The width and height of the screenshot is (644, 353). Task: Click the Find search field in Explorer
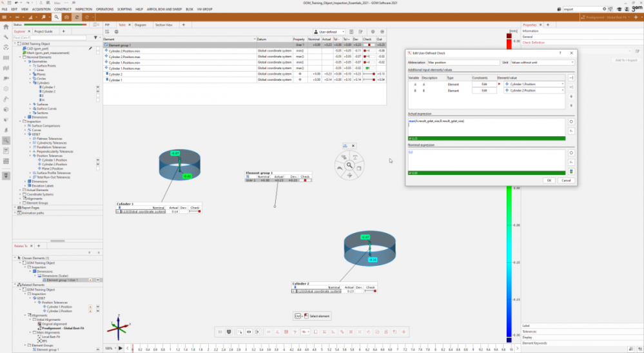click(50, 37)
